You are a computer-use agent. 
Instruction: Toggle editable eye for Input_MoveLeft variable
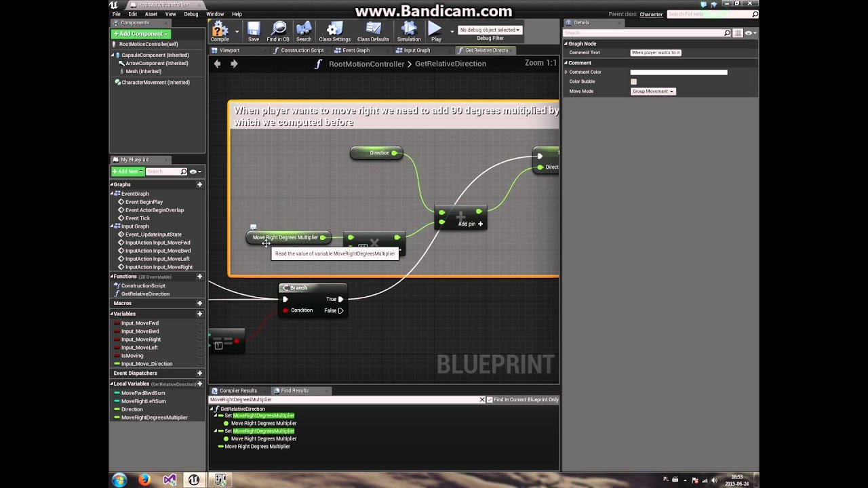coord(200,348)
